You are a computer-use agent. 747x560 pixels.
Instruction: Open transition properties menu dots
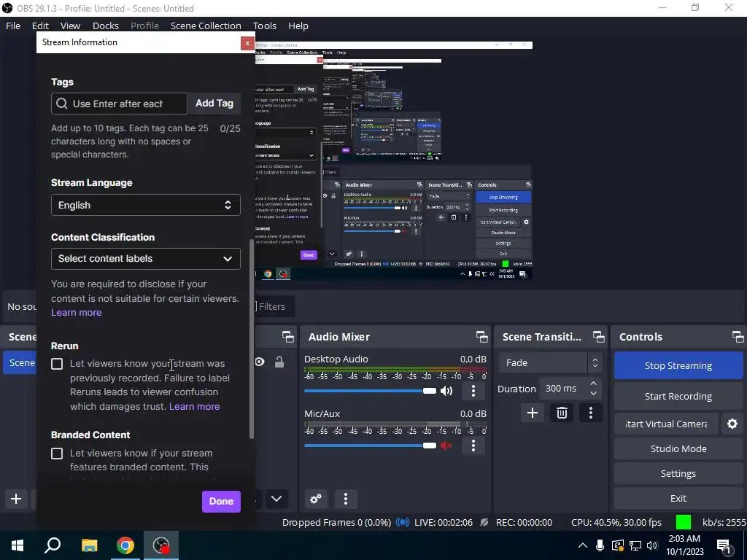click(591, 413)
